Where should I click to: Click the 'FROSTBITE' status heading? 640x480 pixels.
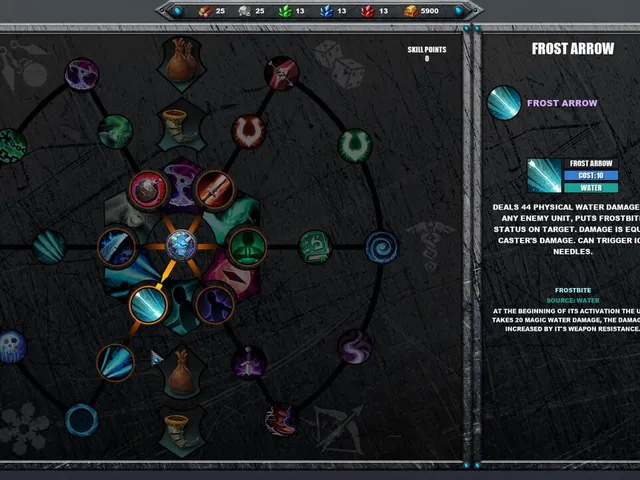click(573, 290)
